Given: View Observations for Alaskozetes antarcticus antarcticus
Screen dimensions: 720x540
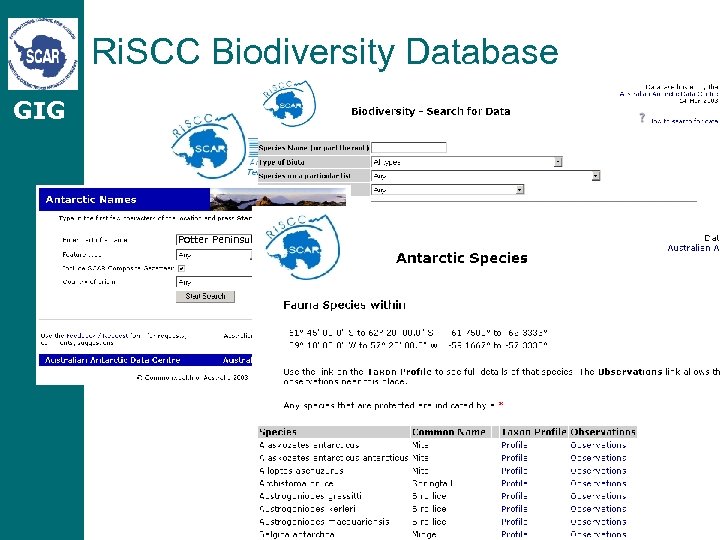Looking at the screenshot, I should tap(598, 458).
